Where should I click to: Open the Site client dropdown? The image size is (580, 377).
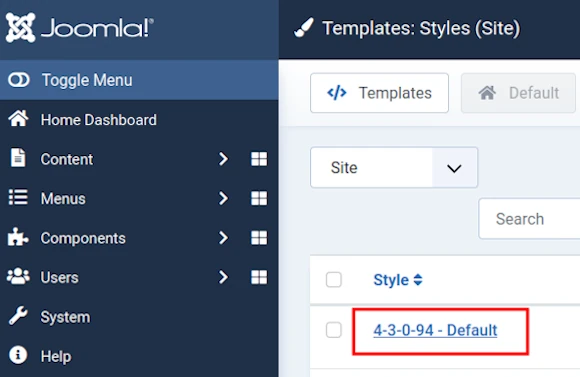pos(394,168)
